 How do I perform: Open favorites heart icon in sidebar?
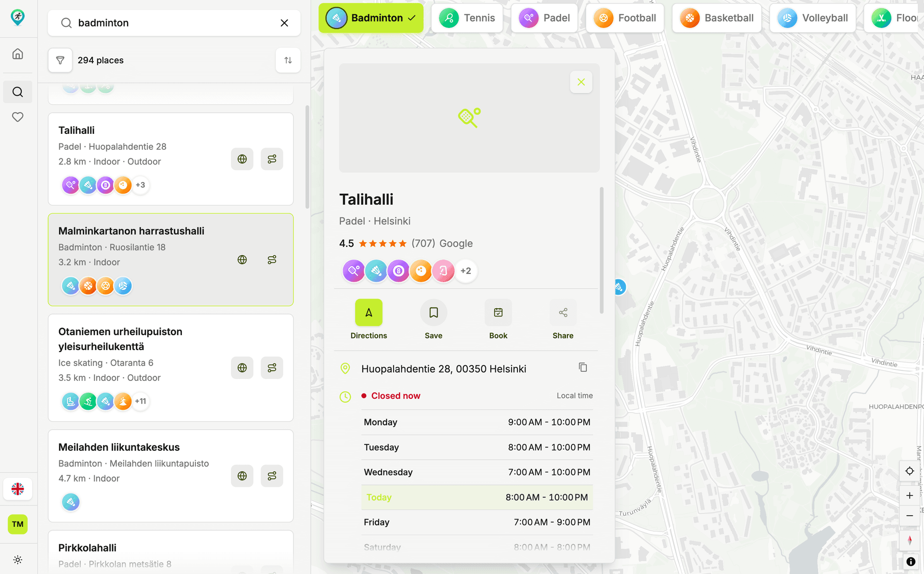coord(18,117)
